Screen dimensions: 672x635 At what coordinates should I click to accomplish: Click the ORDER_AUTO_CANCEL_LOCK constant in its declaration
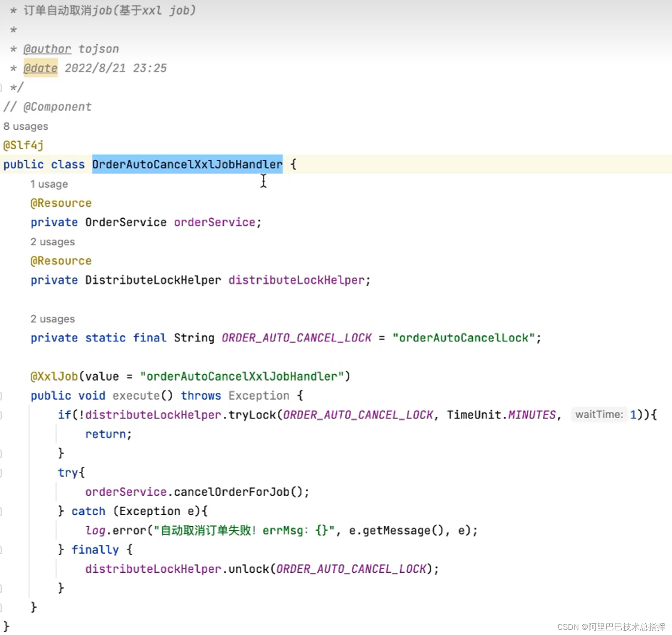point(296,338)
